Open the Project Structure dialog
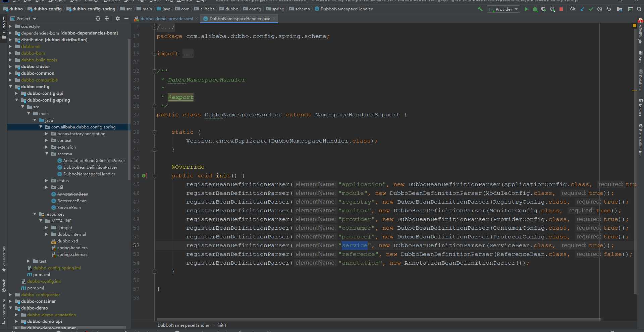Viewport: 644px width, 332px height. (x=620, y=9)
